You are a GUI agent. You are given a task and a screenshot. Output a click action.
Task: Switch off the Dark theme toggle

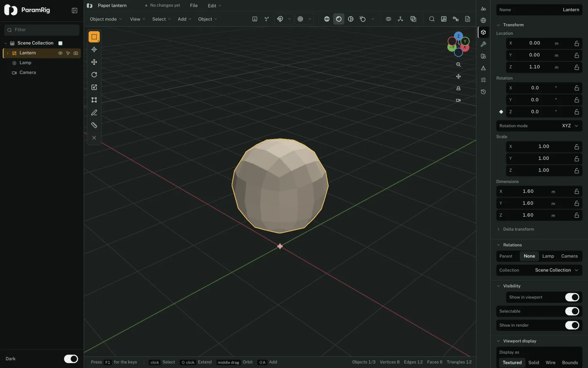click(x=71, y=359)
